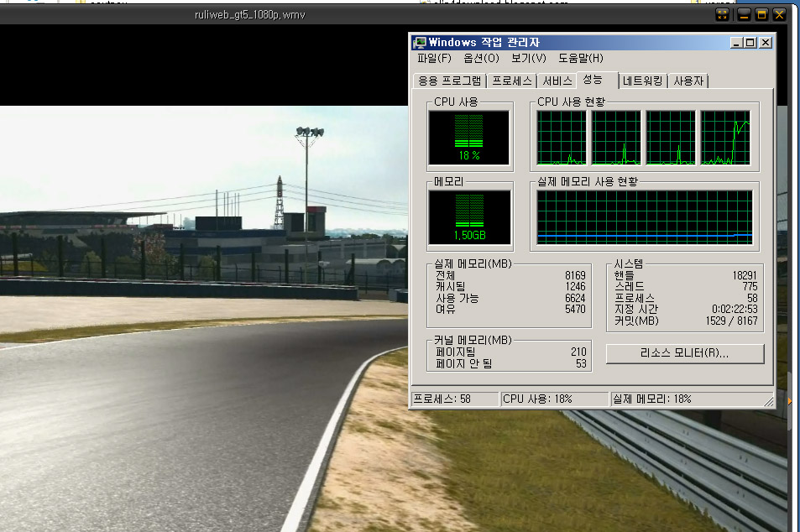The width and height of the screenshot is (800, 532).
Task: Open the 파일(F) menu in Task Manager
Action: pos(434,58)
